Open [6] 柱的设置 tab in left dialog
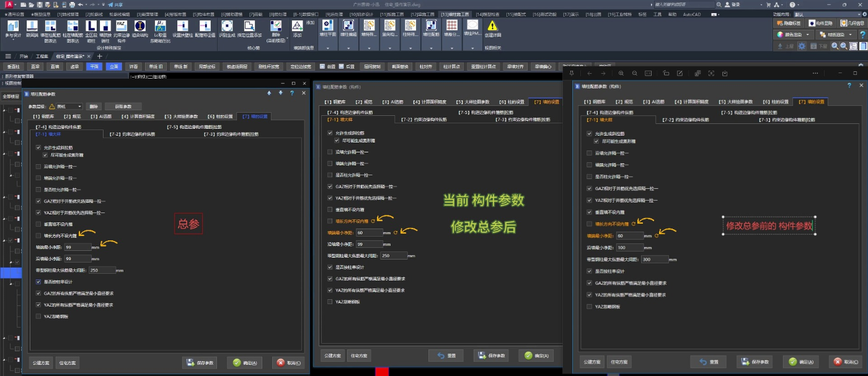The height and width of the screenshot is (376, 868). click(220, 116)
